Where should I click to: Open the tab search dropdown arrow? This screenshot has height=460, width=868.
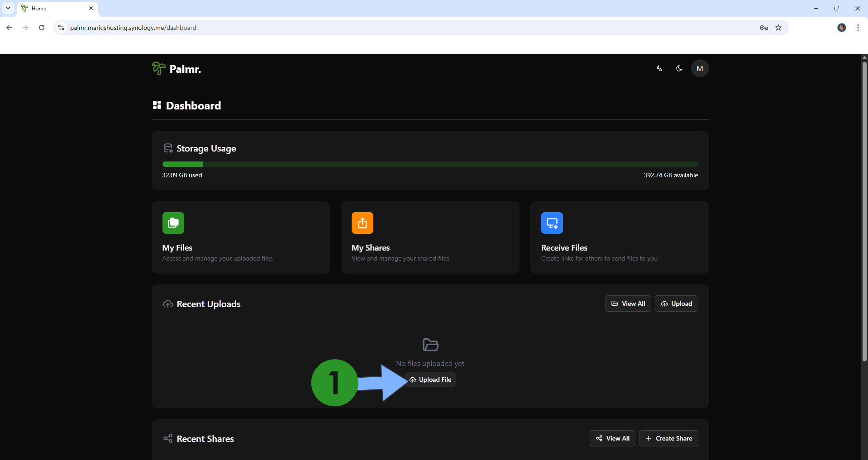click(x=8, y=8)
